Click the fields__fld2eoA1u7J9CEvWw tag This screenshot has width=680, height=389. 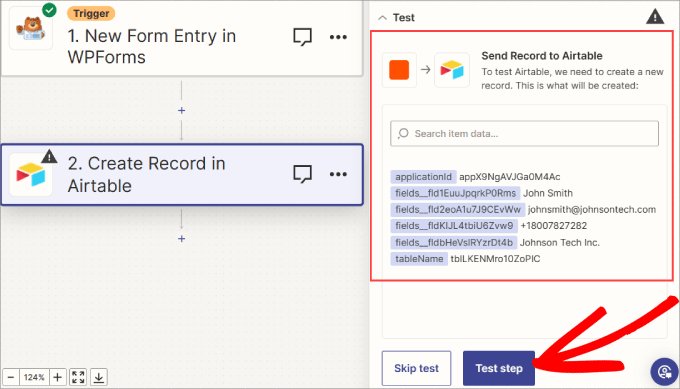(458, 209)
